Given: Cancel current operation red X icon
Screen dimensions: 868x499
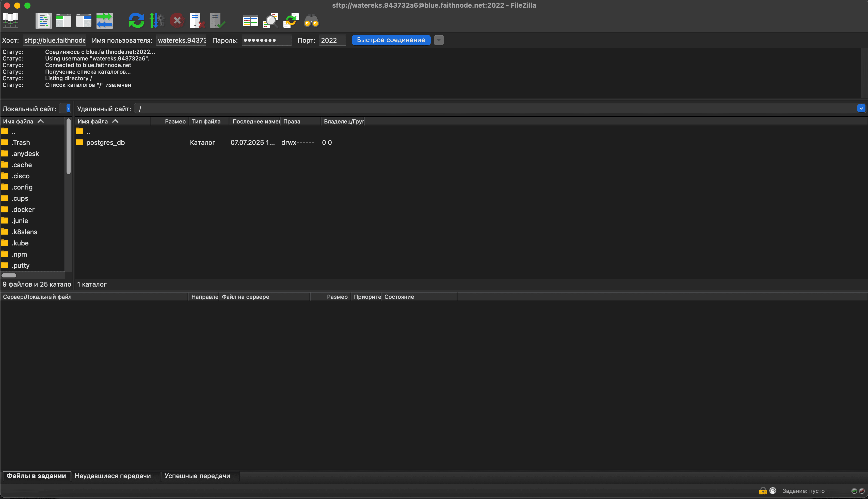Looking at the screenshot, I should tap(177, 21).
